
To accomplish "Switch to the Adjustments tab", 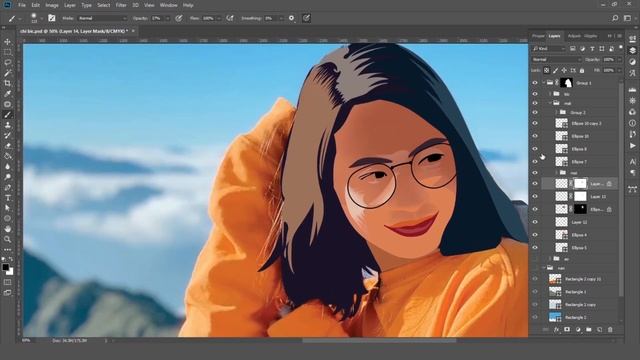I will click(x=574, y=36).
